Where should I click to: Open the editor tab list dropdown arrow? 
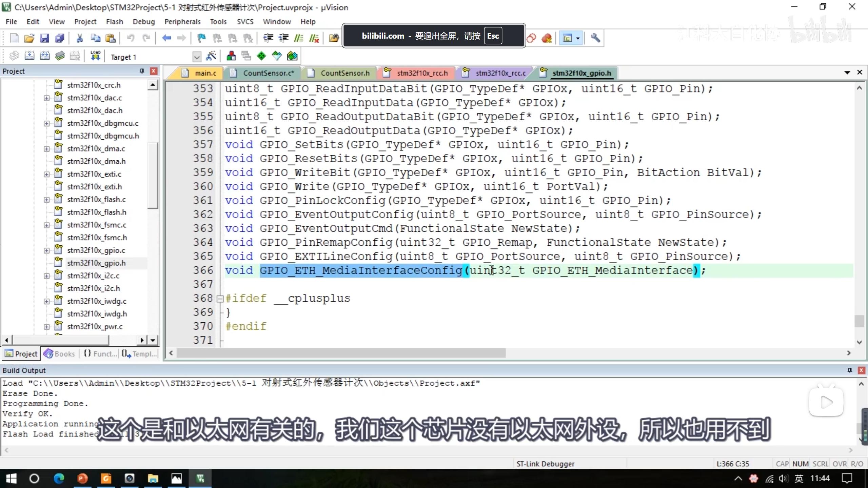point(847,72)
